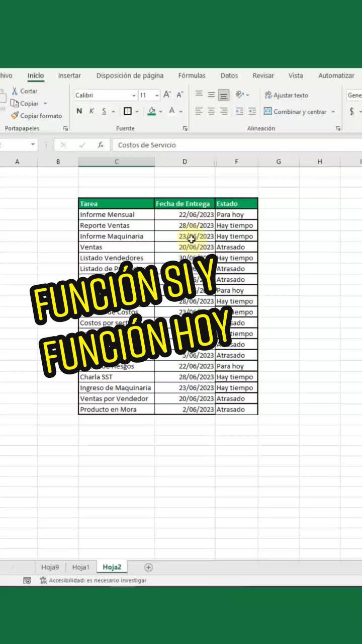The image size is (362, 644).
Task: Select the Copiar formato paintbrush
Action: (15, 116)
